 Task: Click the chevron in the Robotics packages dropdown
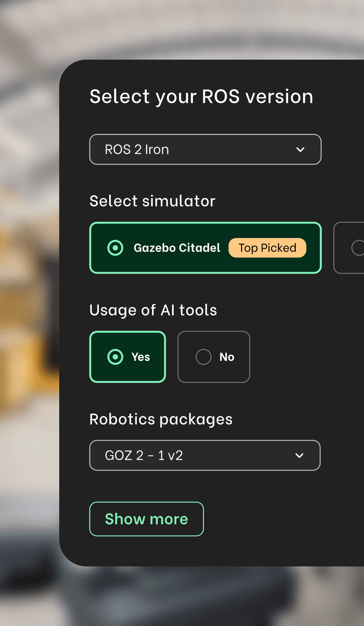299,456
